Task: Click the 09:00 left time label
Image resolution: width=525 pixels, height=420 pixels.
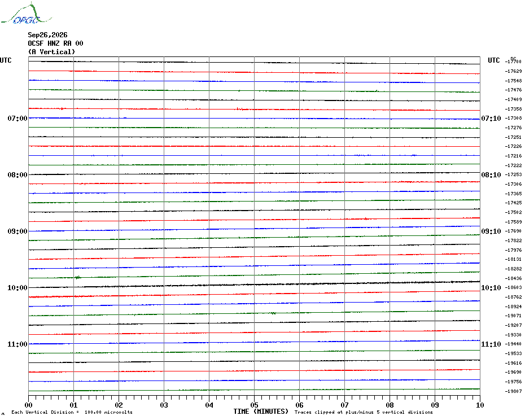Action: (x=17, y=231)
